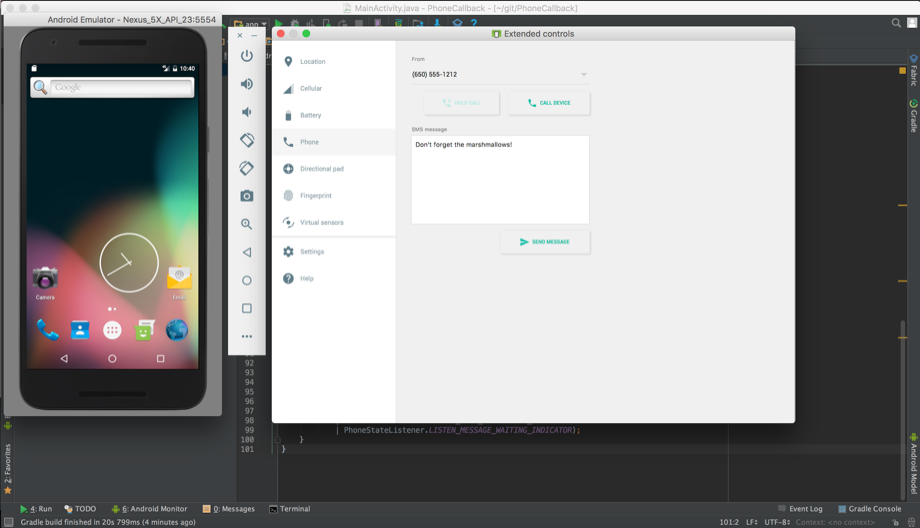Tap the on-screen Home button on phone
This screenshot has width=920, height=528.
112,358
